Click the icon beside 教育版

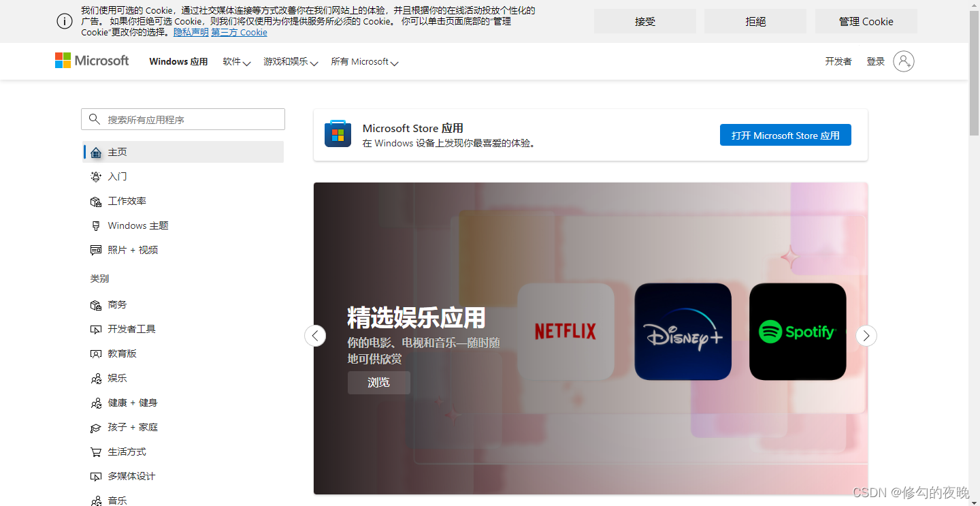pyautogui.click(x=96, y=353)
